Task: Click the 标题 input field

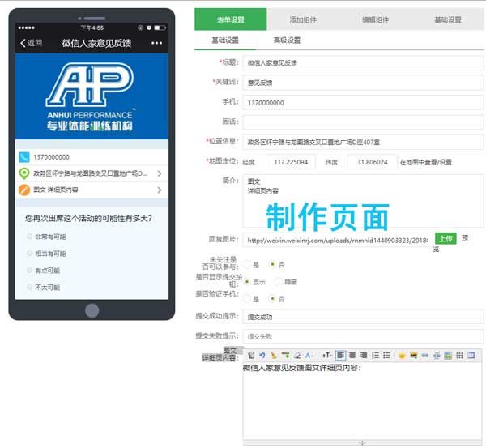Action: (363, 63)
